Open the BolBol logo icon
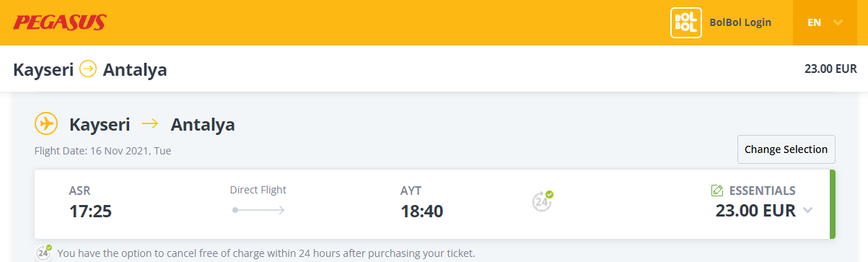Screen dimensions: 868x262 pyautogui.click(x=686, y=22)
